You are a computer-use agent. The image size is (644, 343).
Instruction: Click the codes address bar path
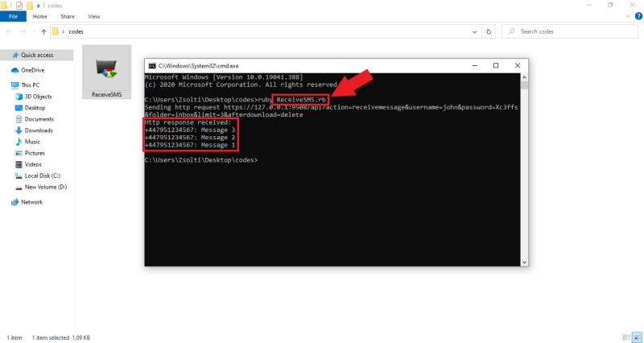(x=76, y=31)
